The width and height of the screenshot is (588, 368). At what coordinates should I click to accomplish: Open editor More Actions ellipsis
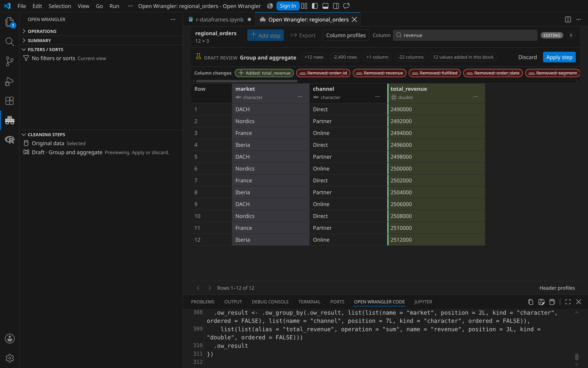pos(579,19)
